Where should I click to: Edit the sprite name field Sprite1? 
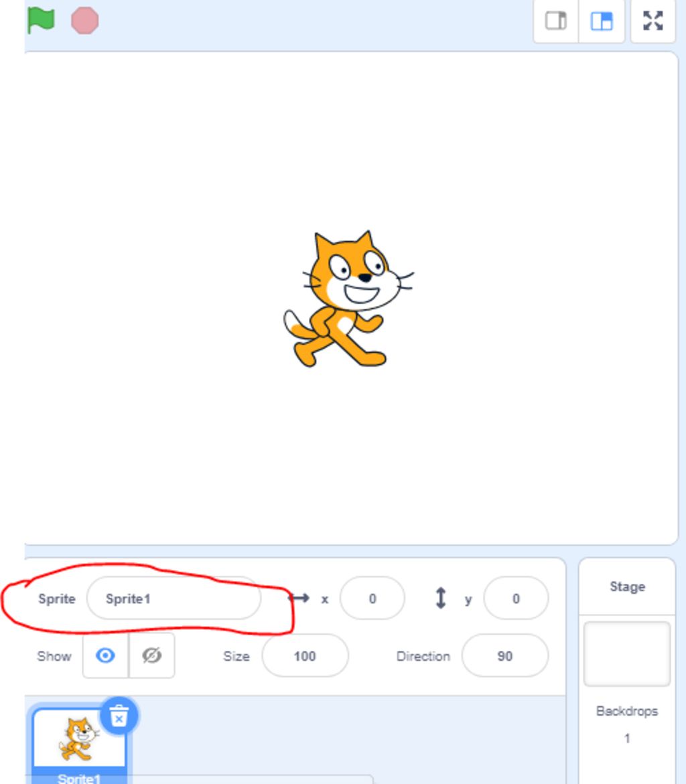point(174,598)
